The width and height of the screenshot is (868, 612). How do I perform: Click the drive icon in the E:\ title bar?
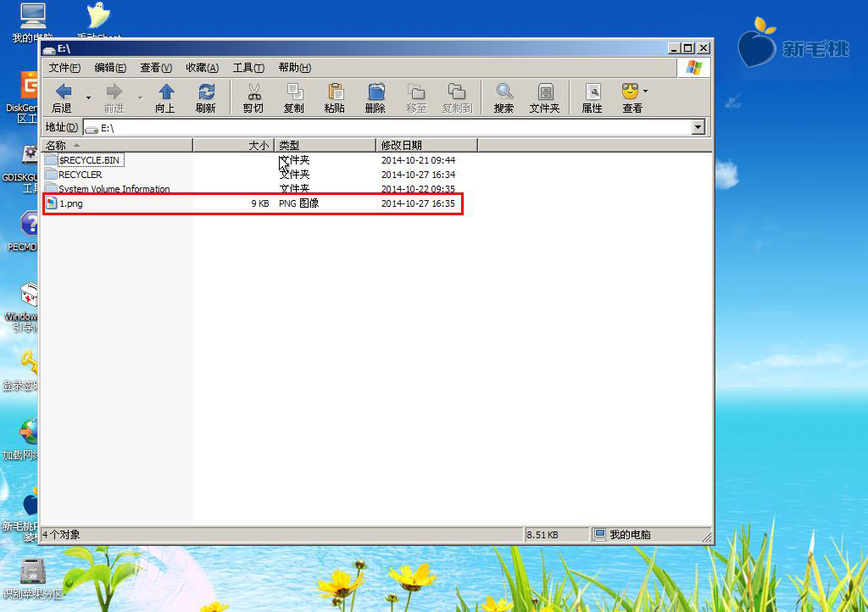(49, 49)
